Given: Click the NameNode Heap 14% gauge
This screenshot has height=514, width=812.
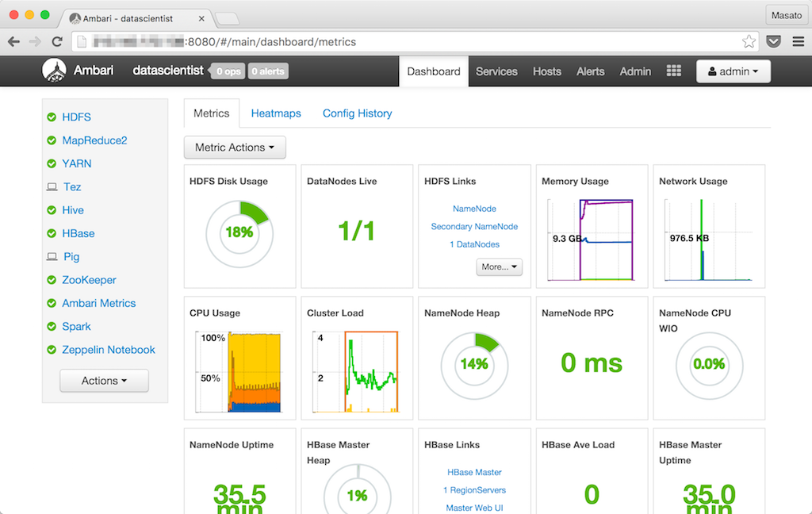Looking at the screenshot, I should 474,366.
